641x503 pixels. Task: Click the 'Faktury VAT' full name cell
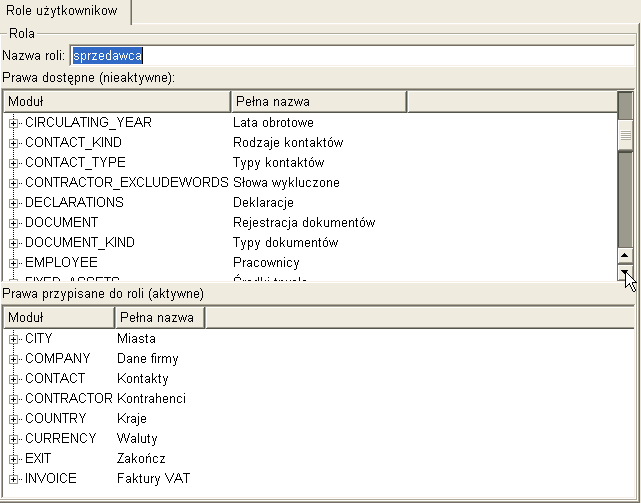pos(153,479)
